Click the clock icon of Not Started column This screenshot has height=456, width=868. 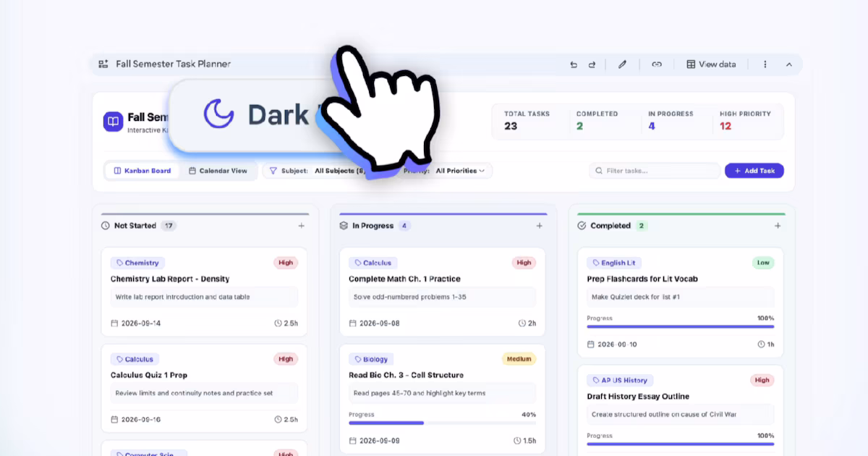[x=106, y=226]
